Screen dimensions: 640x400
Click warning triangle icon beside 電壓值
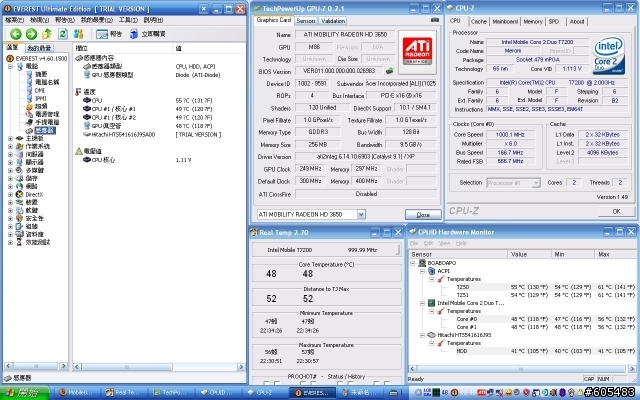[79, 151]
